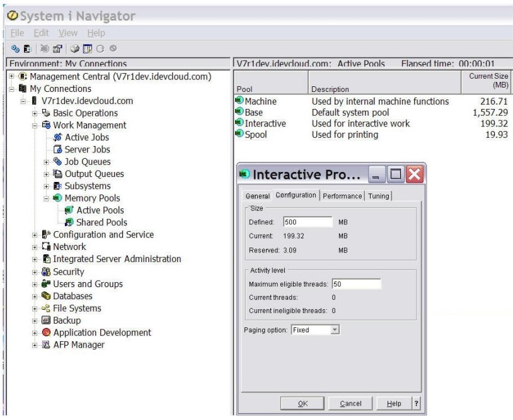The image size is (513, 420).
Task: Click the Output Queues icon
Action: pyautogui.click(x=57, y=174)
